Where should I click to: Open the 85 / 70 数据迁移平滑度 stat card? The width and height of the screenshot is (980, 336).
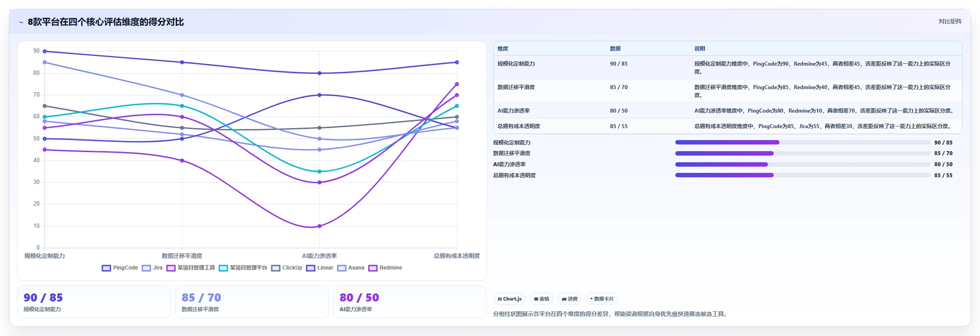(x=252, y=302)
